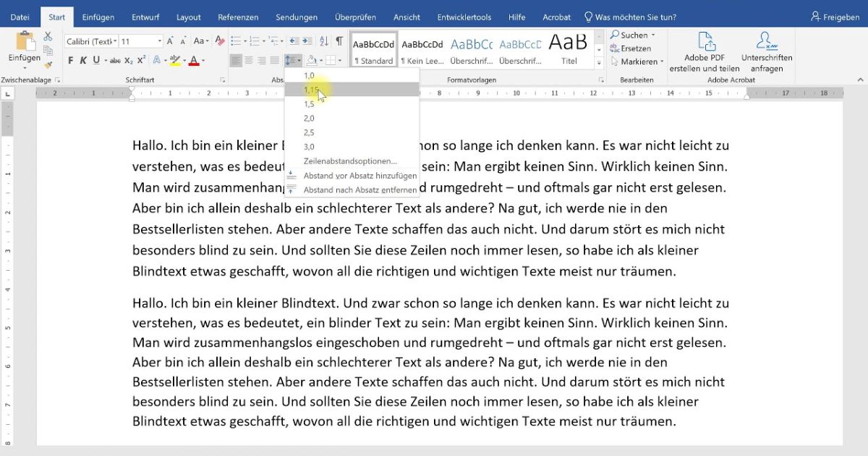This screenshot has width=868, height=456.
Task: Click Abstand nach Absatz entfernen
Action: pos(352,190)
